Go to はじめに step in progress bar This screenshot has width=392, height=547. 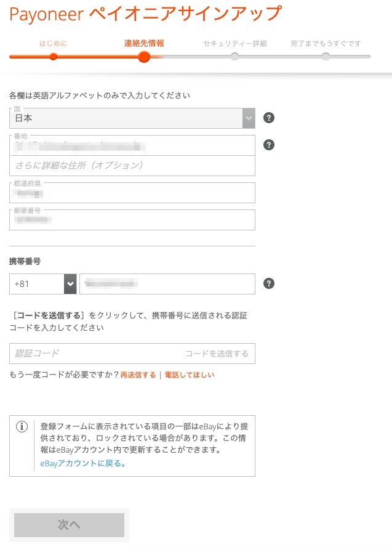click(53, 44)
